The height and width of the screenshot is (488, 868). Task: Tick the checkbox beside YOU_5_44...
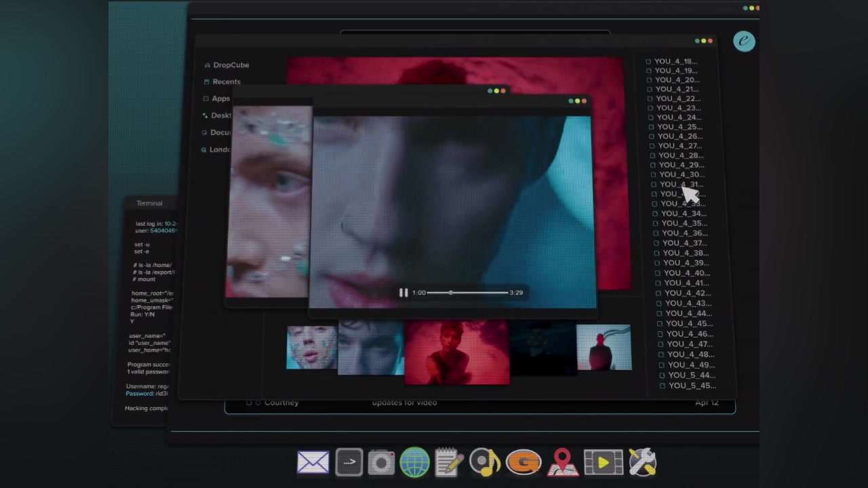coord(663,375)
